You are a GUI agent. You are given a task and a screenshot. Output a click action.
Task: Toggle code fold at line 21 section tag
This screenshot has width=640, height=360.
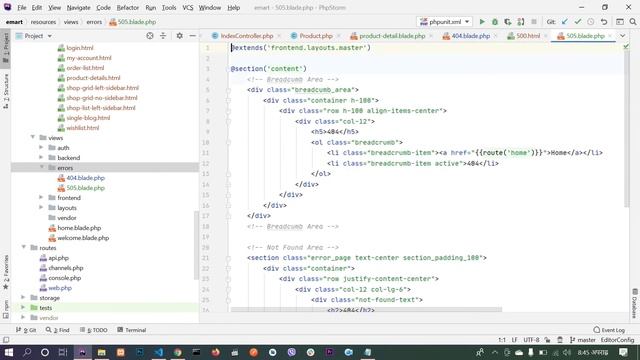tap(228, 258)
